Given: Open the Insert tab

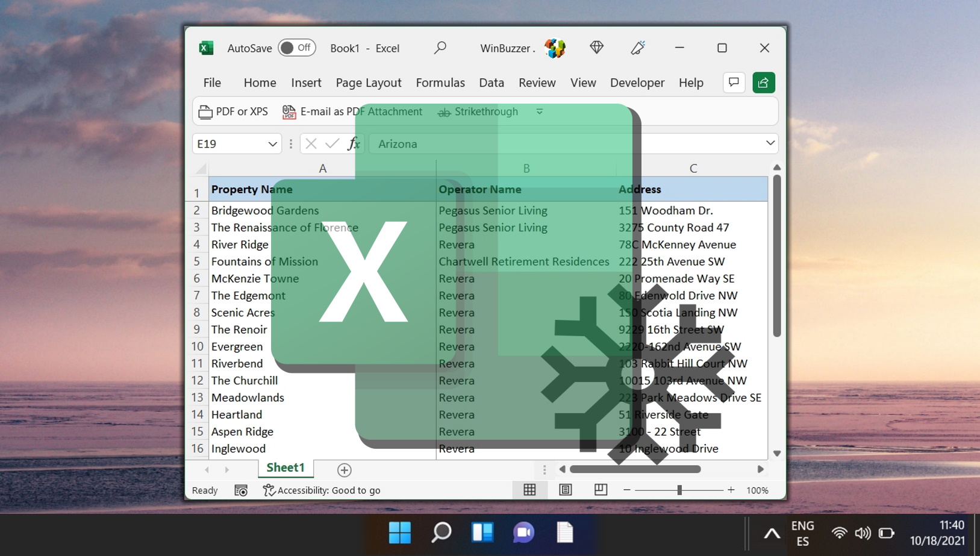Looking at the screenshot, I should coord(306,83).
